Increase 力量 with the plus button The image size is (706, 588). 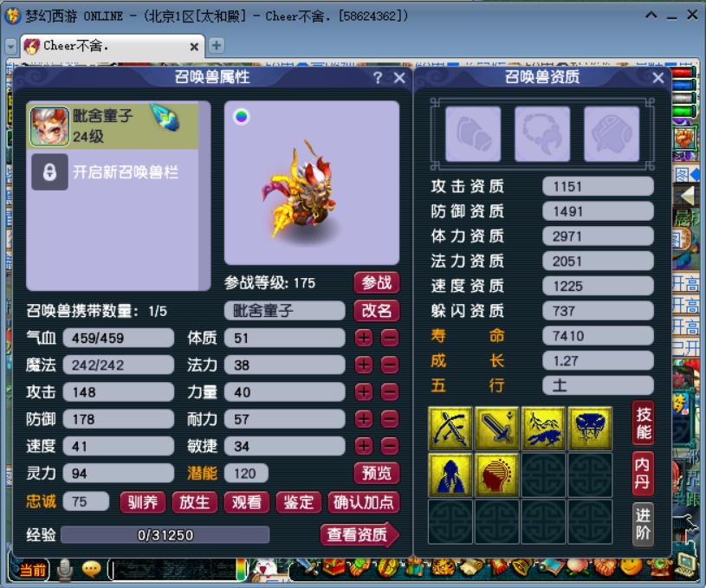[364, 391]
